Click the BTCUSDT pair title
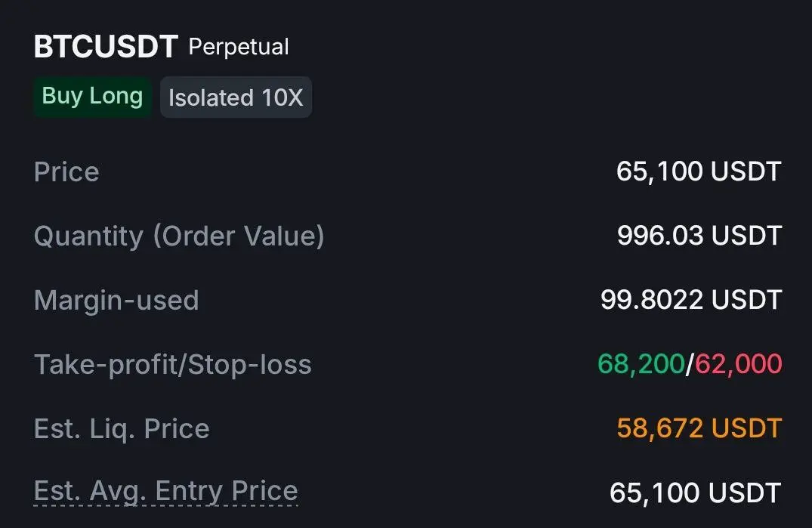The height and width of the screenshot is (528, 812). pyautogui.click(x=106, y=47)
